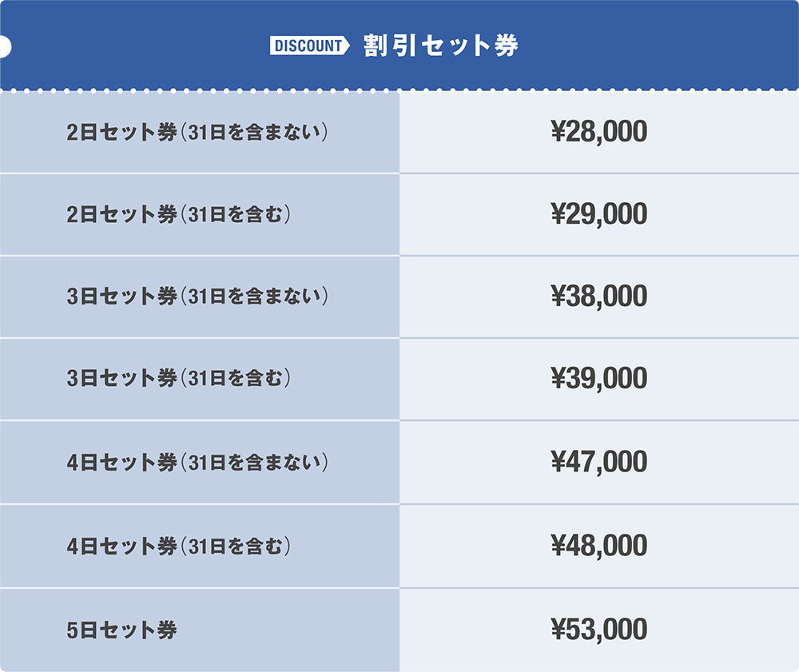799x672 pixels.
Task: Click "4日セット券" text in the ¥48,000 row
Action: point(122,547)
